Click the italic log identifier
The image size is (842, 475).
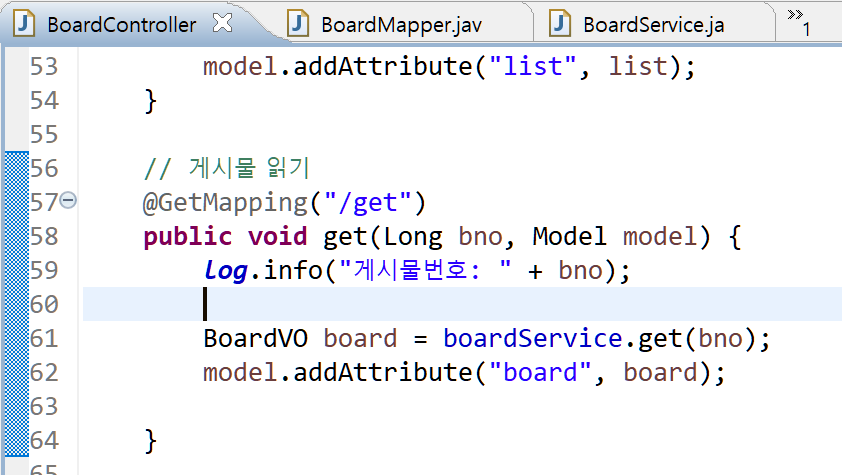(x=226, y=271)
